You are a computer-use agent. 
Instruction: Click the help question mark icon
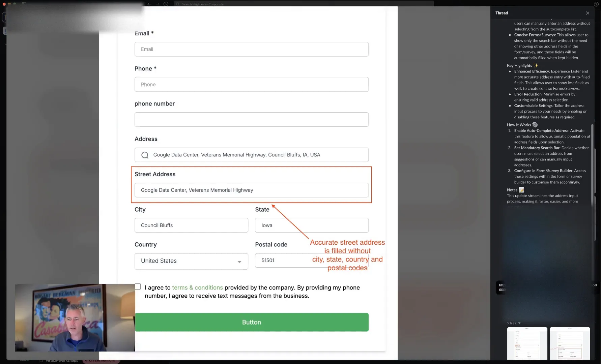(x=596, y=4)
